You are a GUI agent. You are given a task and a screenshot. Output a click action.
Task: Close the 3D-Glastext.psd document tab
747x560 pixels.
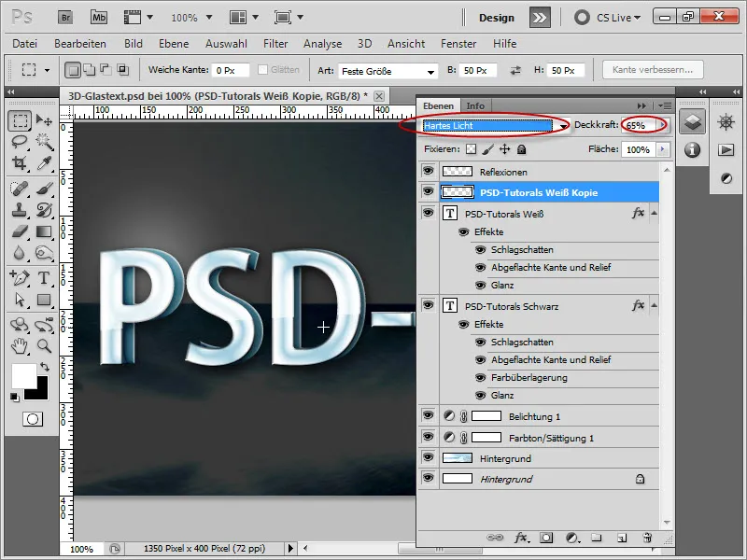pos(379,96)
